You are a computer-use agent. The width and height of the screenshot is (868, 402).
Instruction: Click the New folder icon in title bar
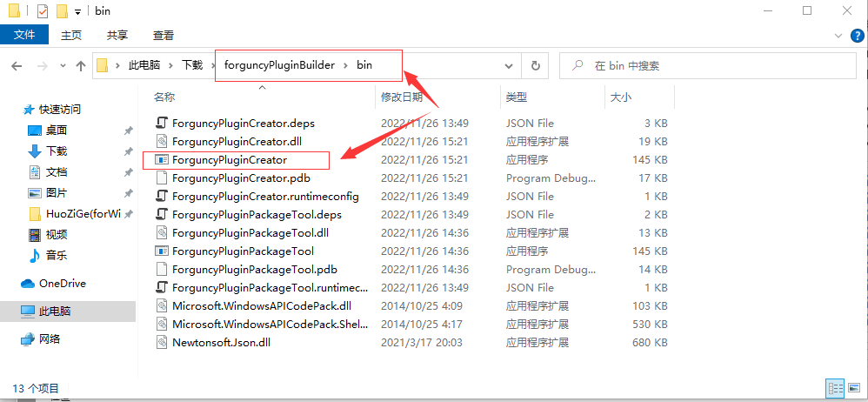(x=62, y=10)
